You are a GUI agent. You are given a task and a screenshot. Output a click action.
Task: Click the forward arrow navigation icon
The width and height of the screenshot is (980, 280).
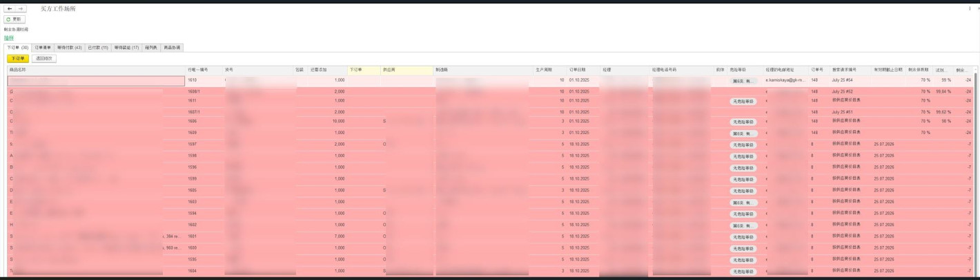[21, 8]
